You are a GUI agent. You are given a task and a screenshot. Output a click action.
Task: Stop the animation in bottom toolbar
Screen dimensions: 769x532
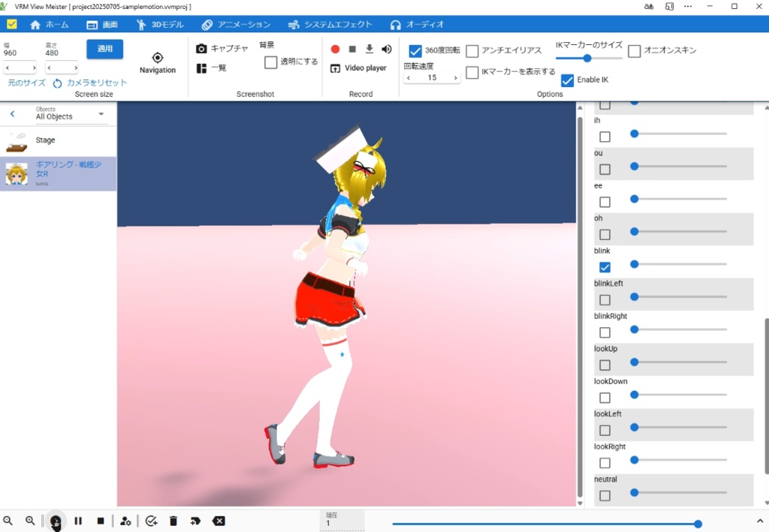(x=101, y=521)
